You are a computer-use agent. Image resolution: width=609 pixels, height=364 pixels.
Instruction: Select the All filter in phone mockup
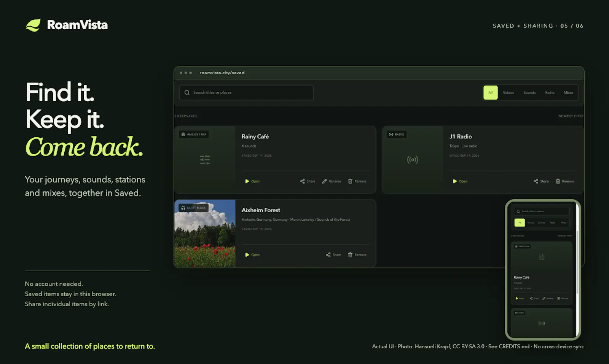point(520,223)
